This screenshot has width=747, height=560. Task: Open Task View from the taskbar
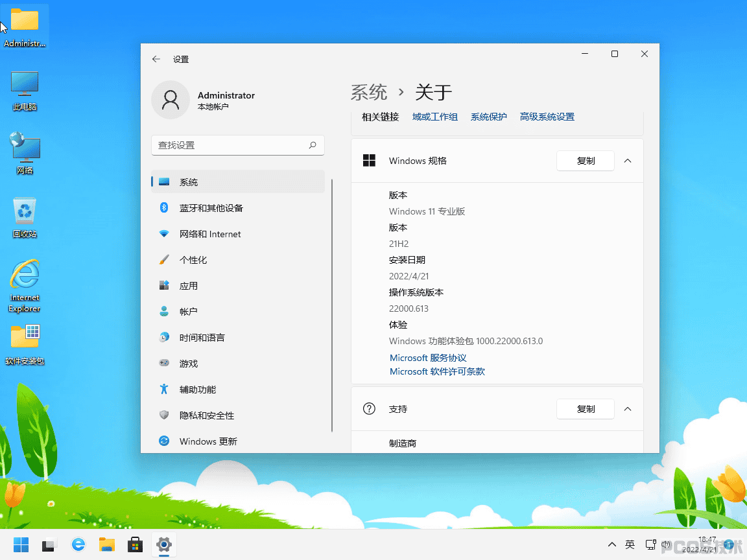[x=49, y=544]
